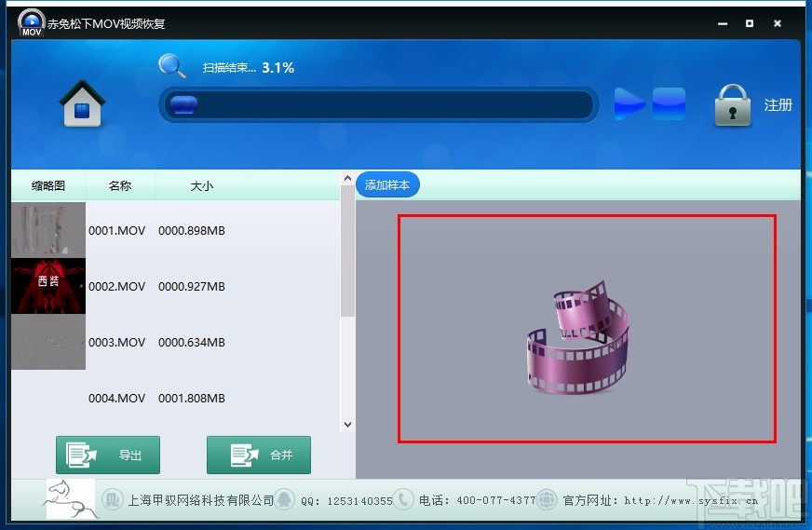Click the 3.1% scan percentage text

tap(278, 68)
